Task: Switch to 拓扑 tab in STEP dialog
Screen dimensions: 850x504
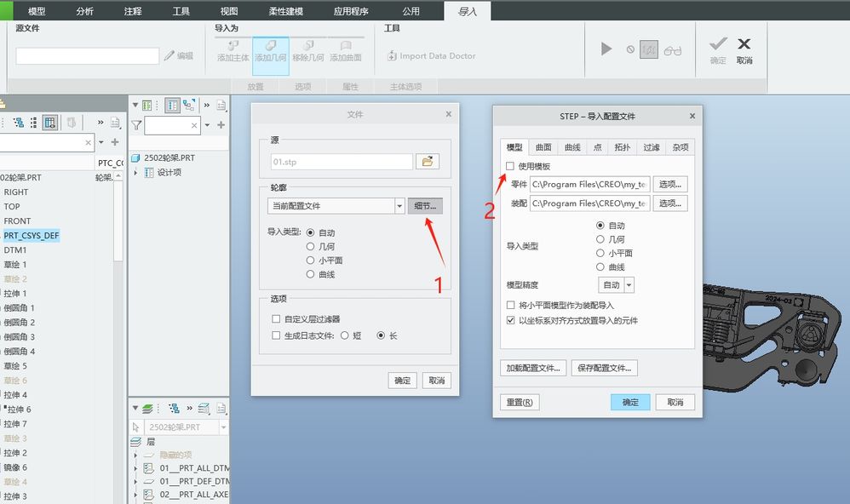Action: tap(623, 147)
